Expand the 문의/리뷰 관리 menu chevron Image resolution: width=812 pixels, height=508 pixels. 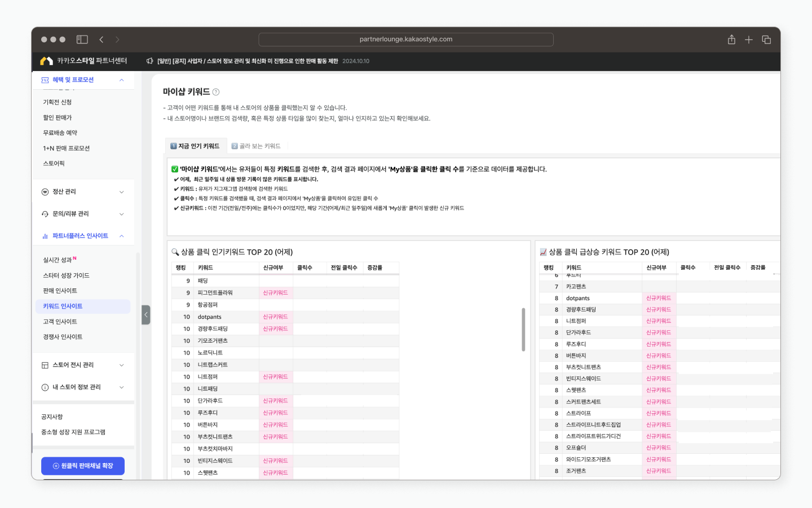click(122, 214)
